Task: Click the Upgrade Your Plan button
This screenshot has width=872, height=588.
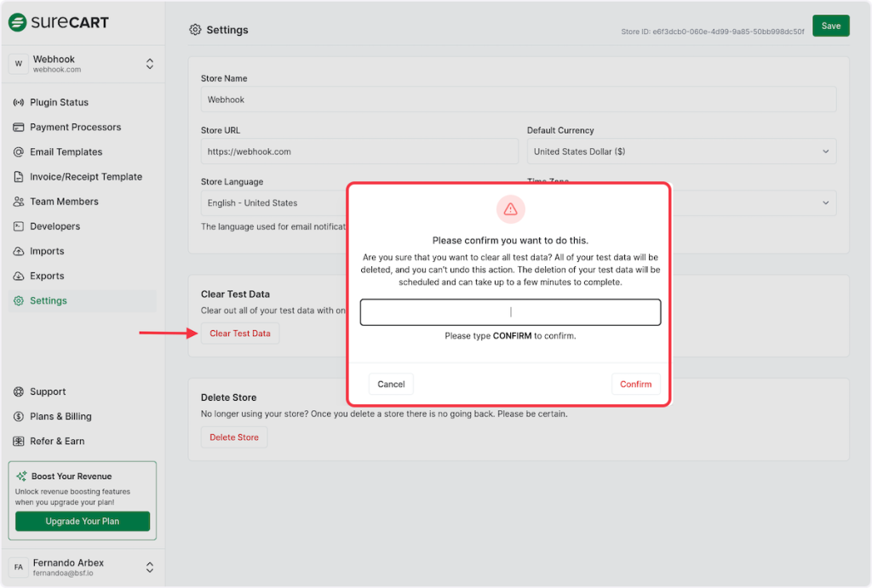Action: click(x=83, y=521)
